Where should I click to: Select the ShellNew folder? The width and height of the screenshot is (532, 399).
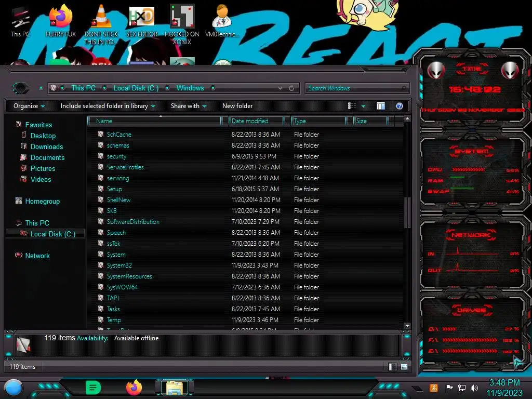[x=118, y=200]
